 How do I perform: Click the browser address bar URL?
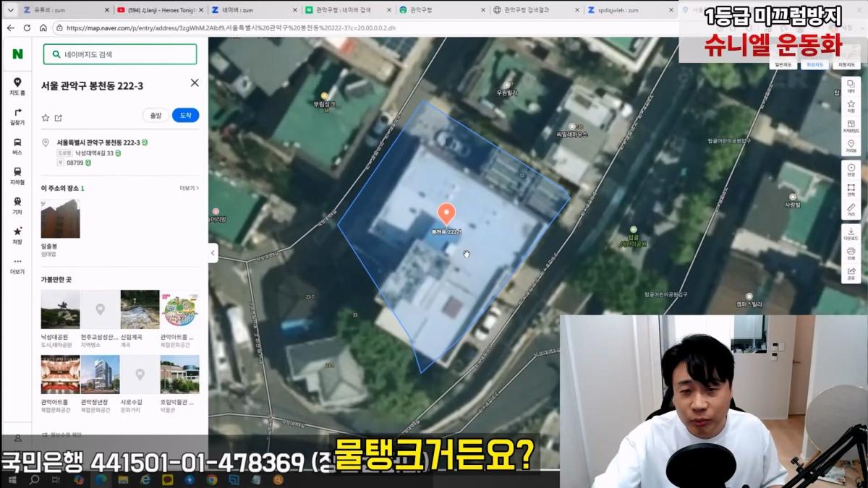231,28
